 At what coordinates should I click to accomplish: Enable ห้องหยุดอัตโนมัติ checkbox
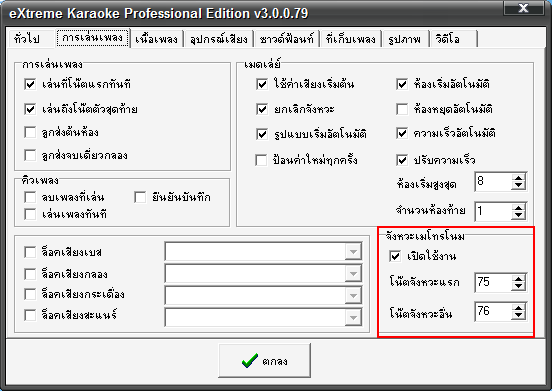point(402,109)
